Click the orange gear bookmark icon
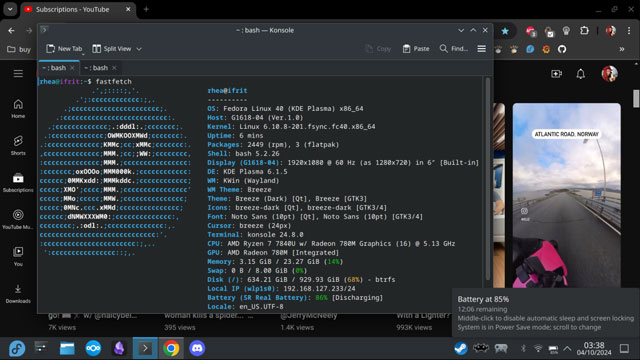 click(x=546, y=49)
